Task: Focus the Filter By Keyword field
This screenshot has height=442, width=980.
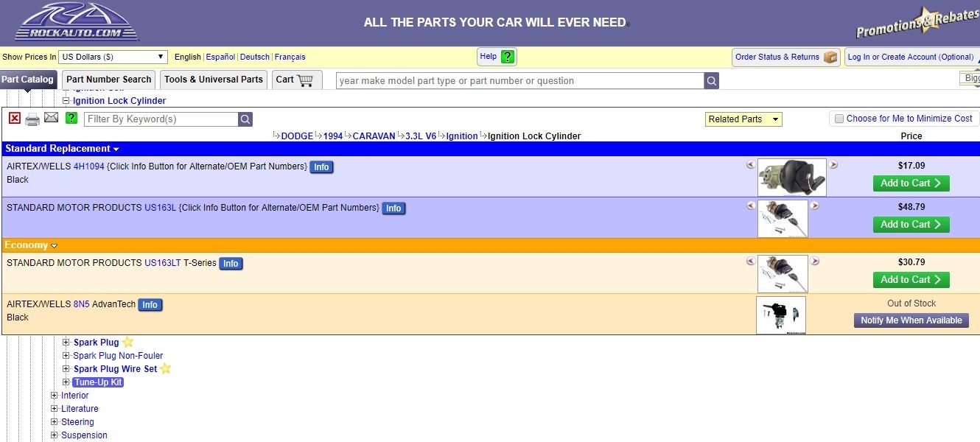Action: coord(161,119)
